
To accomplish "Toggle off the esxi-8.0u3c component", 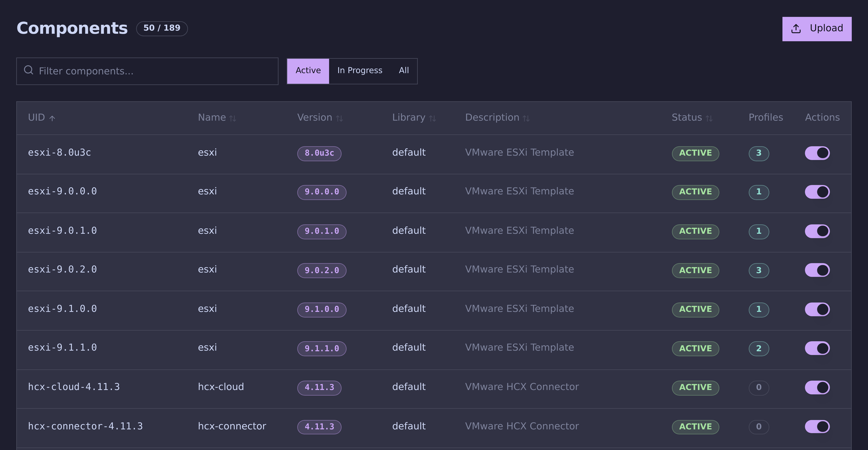I will tap(817, 153).
